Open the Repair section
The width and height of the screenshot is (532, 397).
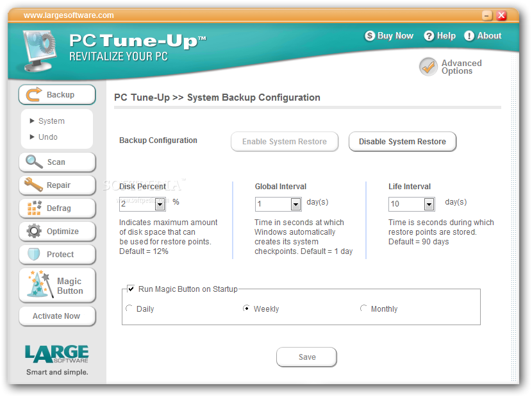click(57, 185)
